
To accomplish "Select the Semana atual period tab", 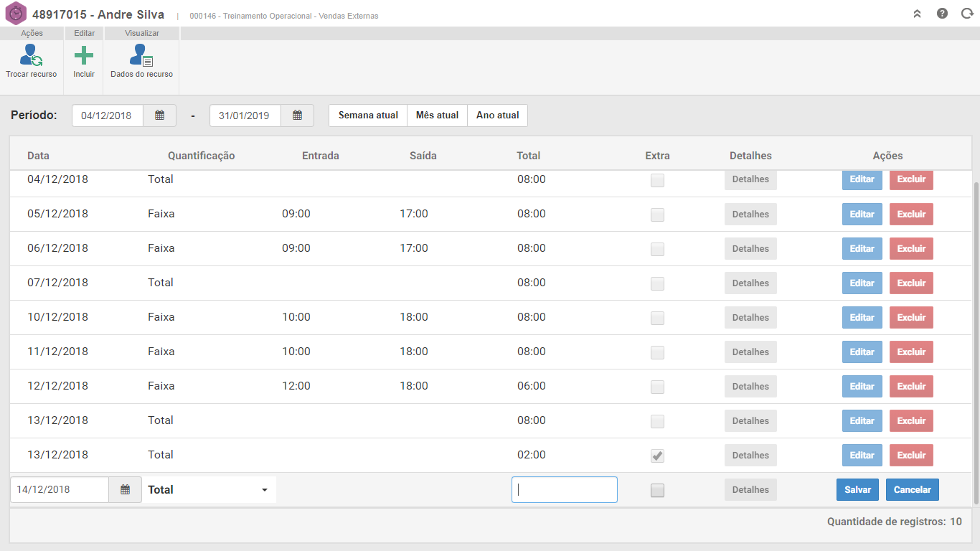I will (368, 116).
